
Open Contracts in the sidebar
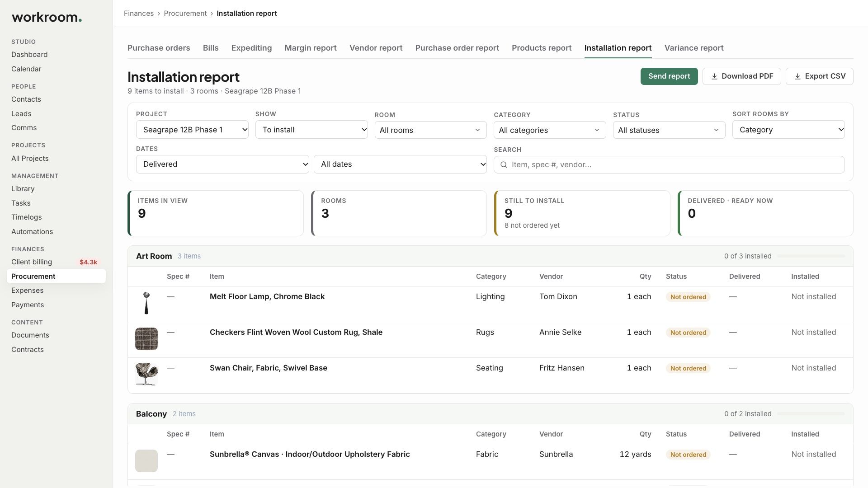coord(28,350)
